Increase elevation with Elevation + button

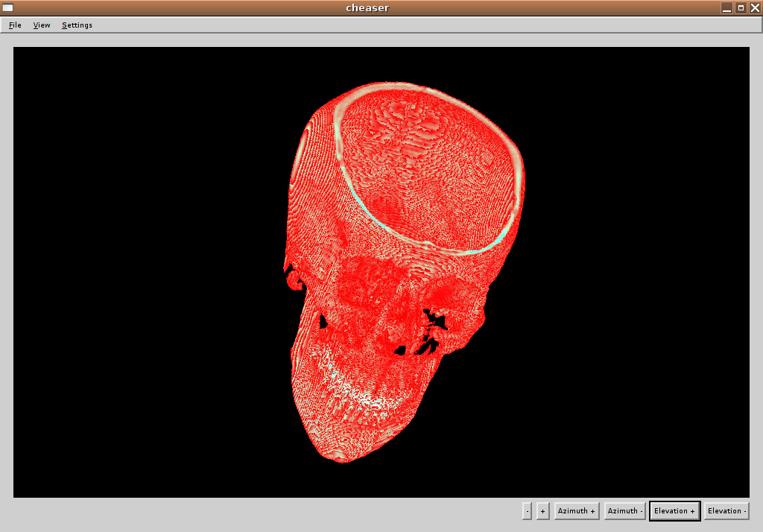point(674,511)
